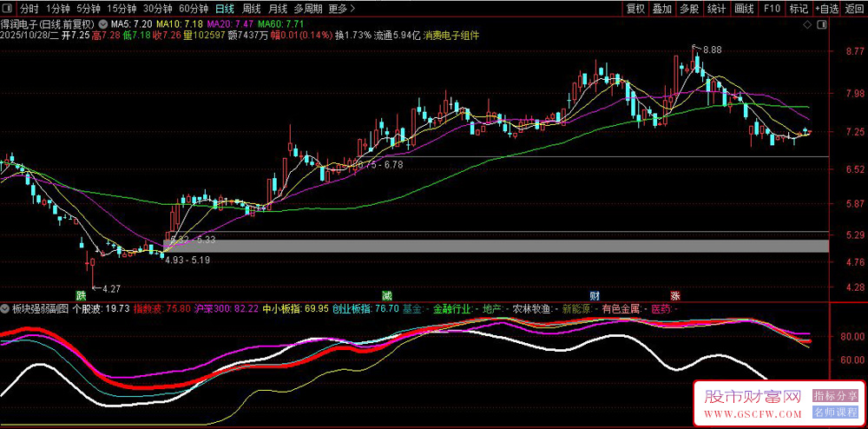Click the 统计 statistics button

(x=716, y=9)
